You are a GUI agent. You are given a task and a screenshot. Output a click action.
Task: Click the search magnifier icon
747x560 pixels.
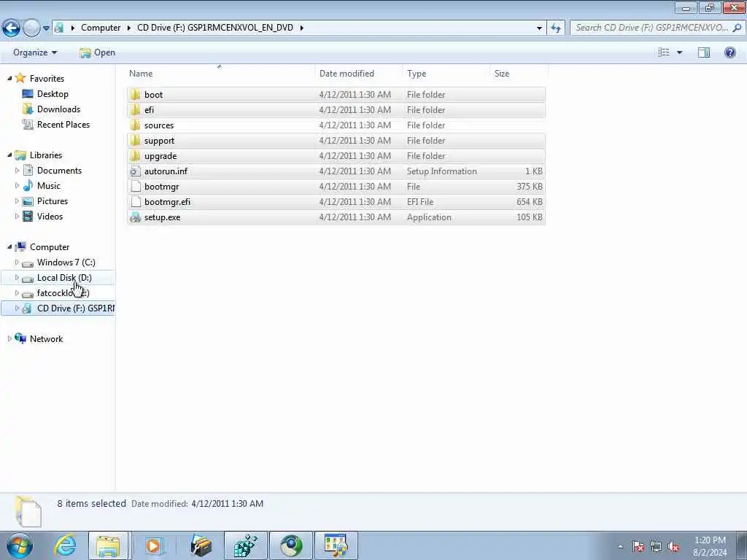pos(737,28)
